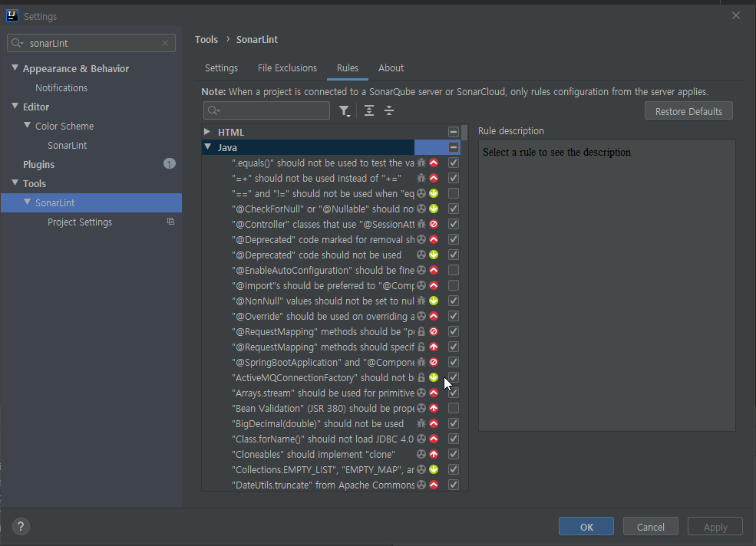Click the Expand All rules icon
This screenshot has height=546, width=756.
point(369,111)
